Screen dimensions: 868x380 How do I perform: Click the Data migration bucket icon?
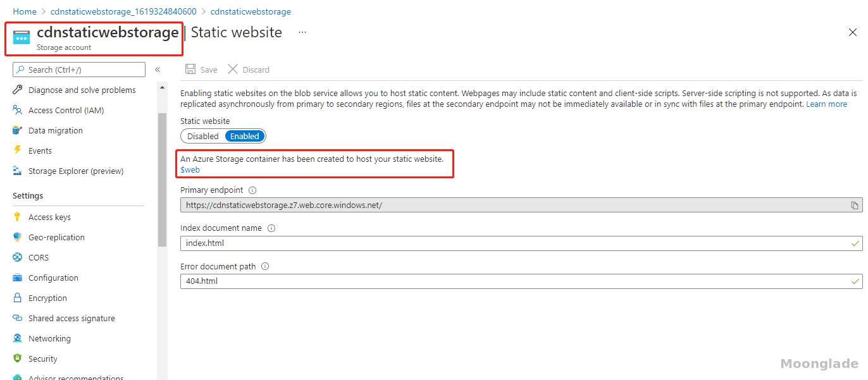click(x=18, y=130)
